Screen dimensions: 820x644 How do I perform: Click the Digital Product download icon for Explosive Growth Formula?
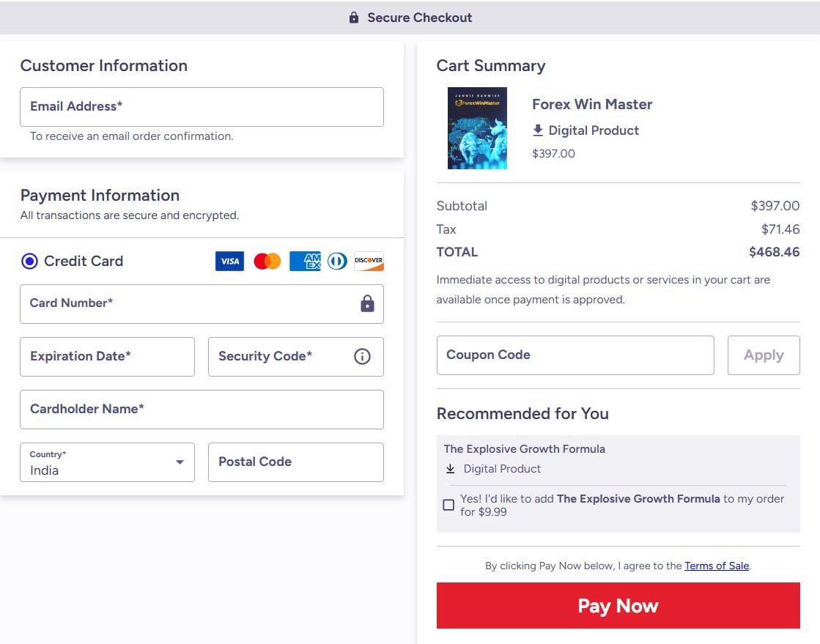[450, 468]
